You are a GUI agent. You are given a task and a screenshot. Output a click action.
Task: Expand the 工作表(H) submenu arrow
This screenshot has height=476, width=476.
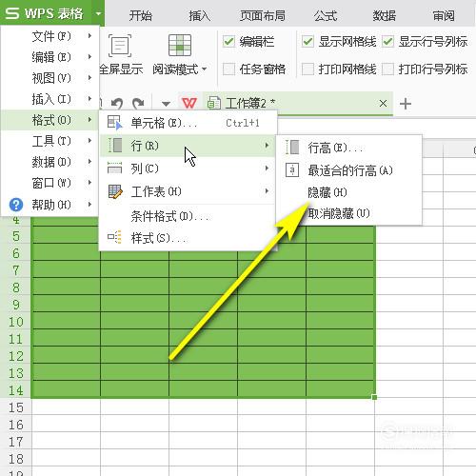point(267,191)
